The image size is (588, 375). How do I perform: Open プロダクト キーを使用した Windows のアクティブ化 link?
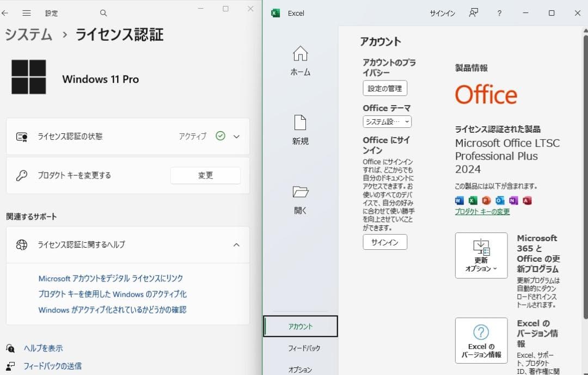coord(113,294)
